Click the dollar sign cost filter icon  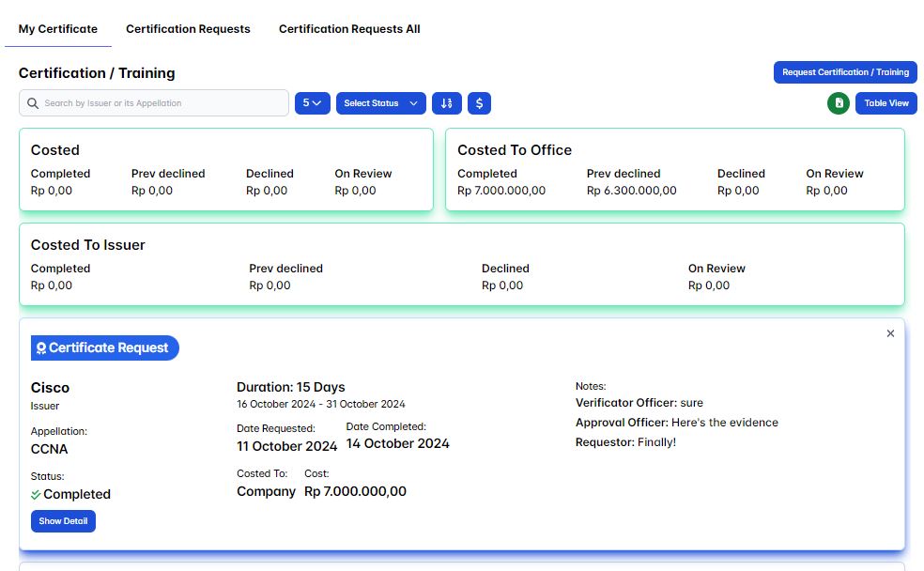click(479, 103)
